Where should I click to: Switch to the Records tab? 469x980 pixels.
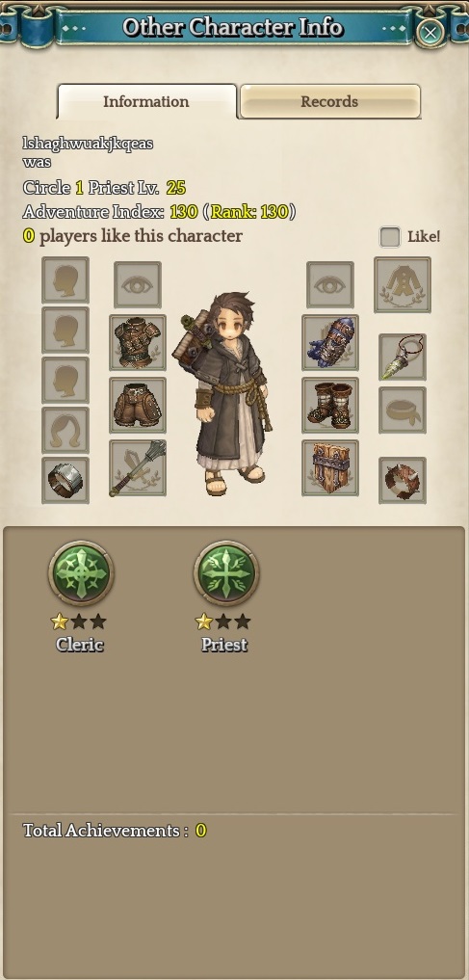329,101
